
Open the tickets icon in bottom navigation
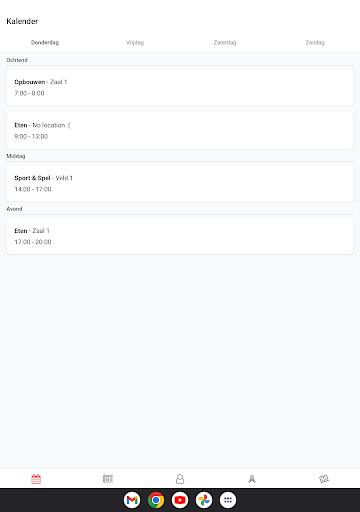click(324, 479)
